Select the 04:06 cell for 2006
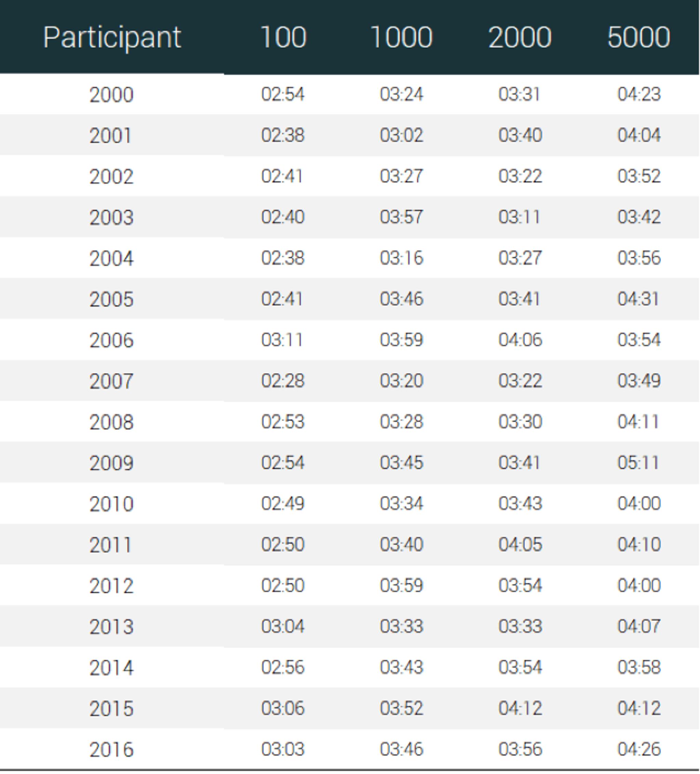Screen dimensions: 700x774 [520, 340]
